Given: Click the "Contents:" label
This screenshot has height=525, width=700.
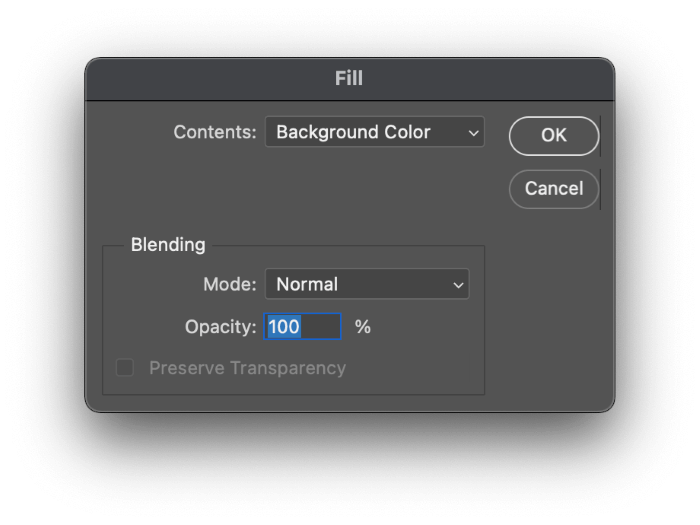Looking at the screenshot, I should 215,132.
